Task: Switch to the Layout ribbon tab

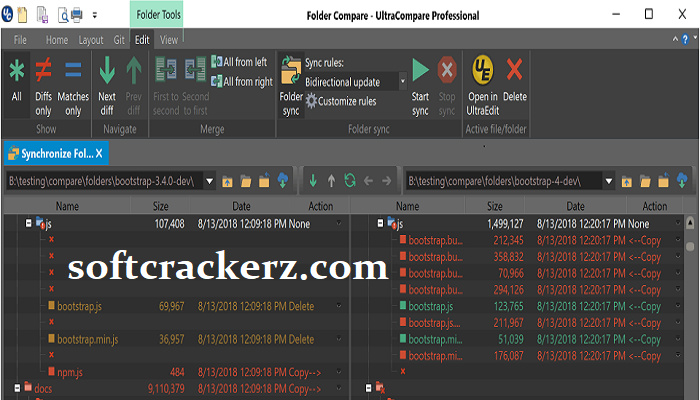Action: click(x=91, y=40)
